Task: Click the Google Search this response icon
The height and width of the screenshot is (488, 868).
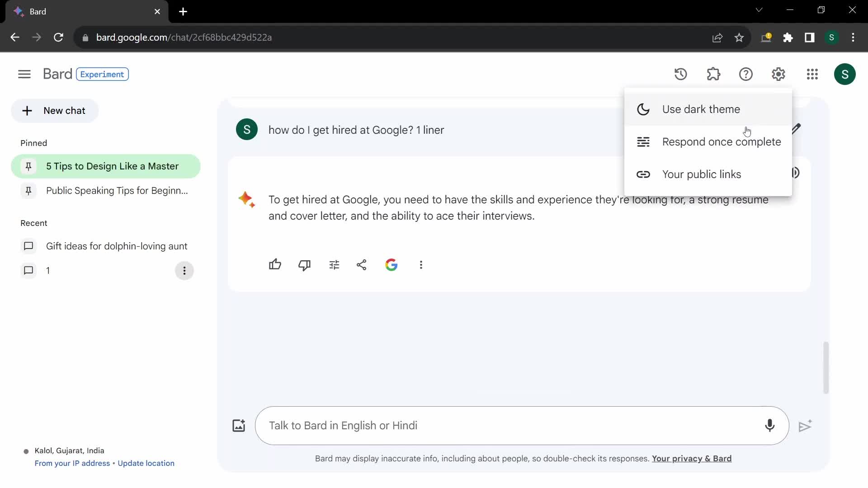Action: (392, 264)
